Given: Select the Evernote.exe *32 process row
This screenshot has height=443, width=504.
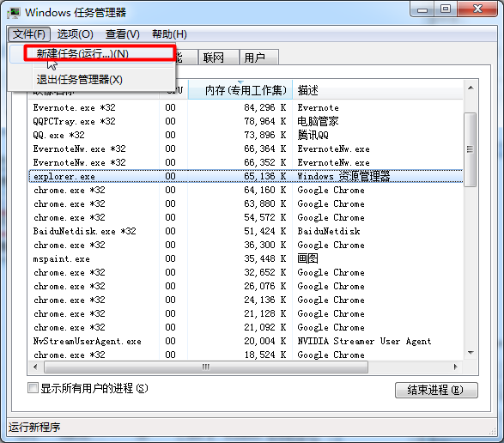Looking at the screenshot, I should (246, 107).
